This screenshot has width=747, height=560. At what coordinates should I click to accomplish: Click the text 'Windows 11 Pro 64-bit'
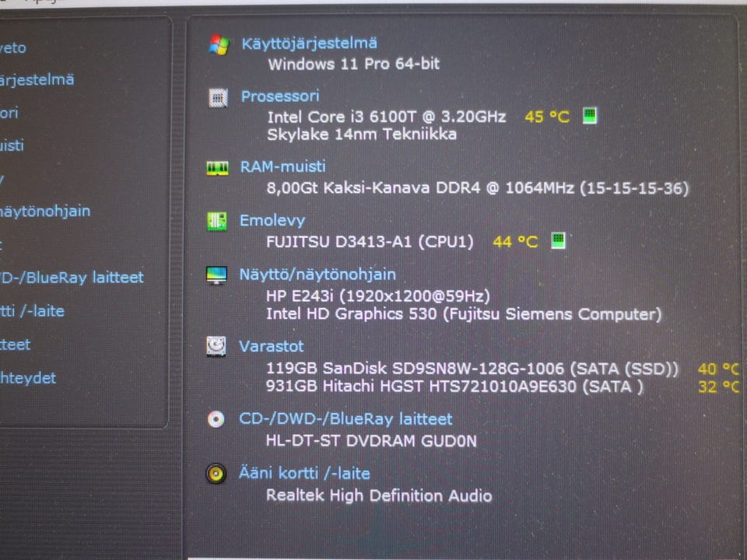[353, 64]
